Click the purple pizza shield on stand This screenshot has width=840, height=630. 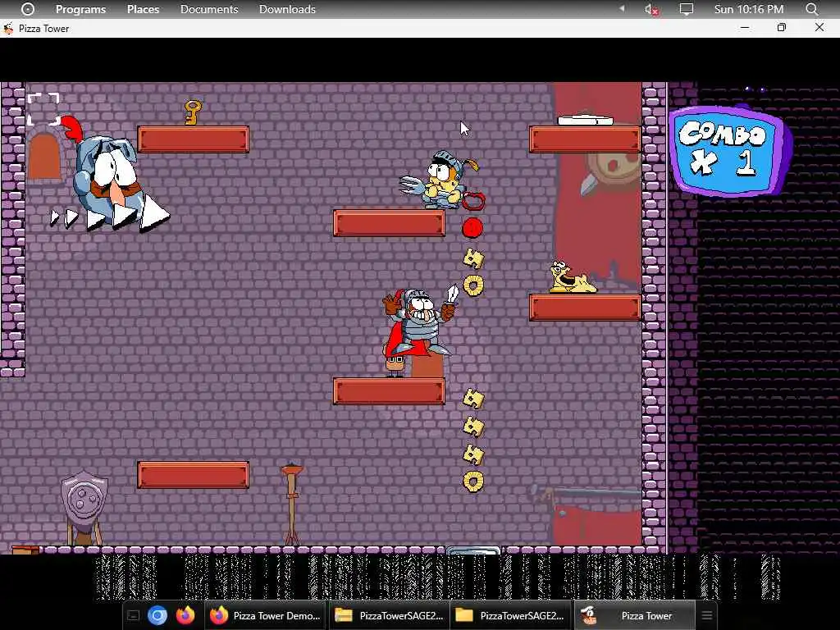pyautogui.click(x=84, y=500)
